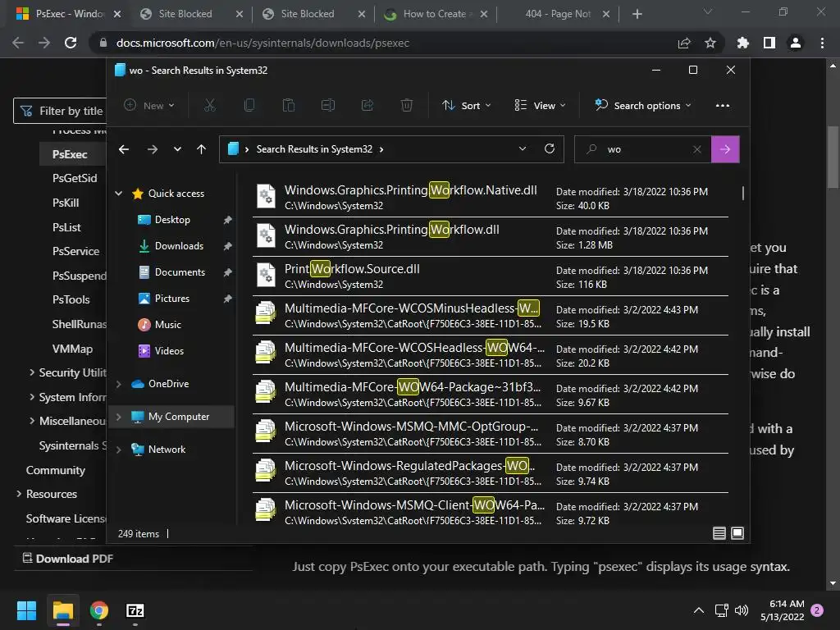The image size is (840, 630).
Task: Select Videos in navigation pane
Action: [169, 351]
